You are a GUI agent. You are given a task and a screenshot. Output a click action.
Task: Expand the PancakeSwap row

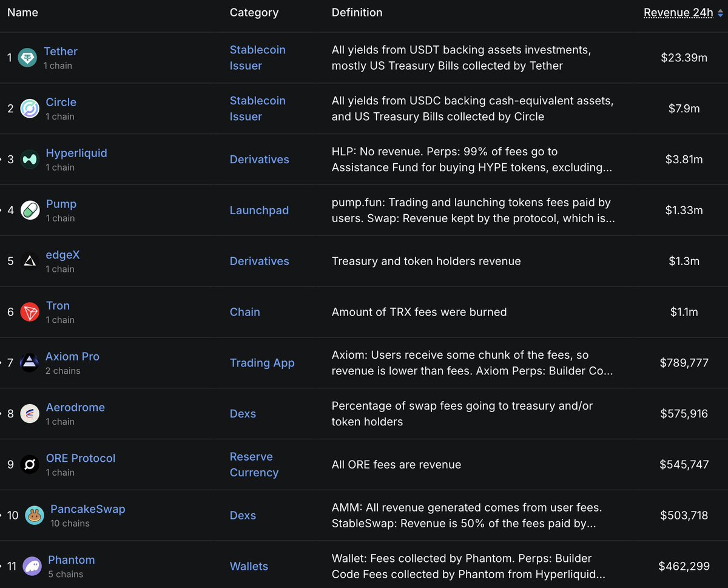2,516
